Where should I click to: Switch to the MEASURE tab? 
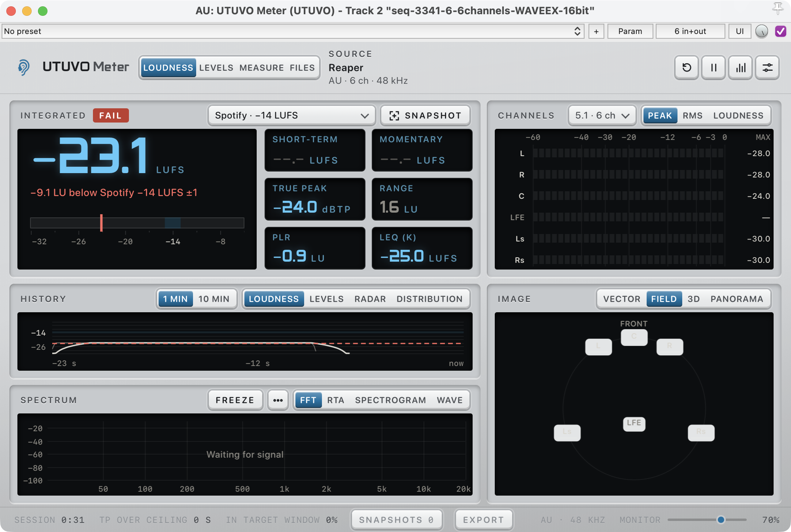[x=261, y=68]
